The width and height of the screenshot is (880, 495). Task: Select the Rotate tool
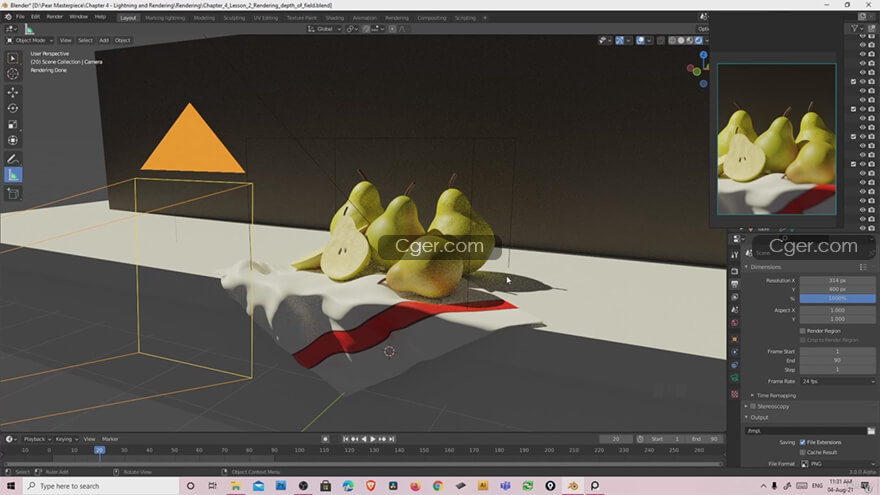click(13, 108)
